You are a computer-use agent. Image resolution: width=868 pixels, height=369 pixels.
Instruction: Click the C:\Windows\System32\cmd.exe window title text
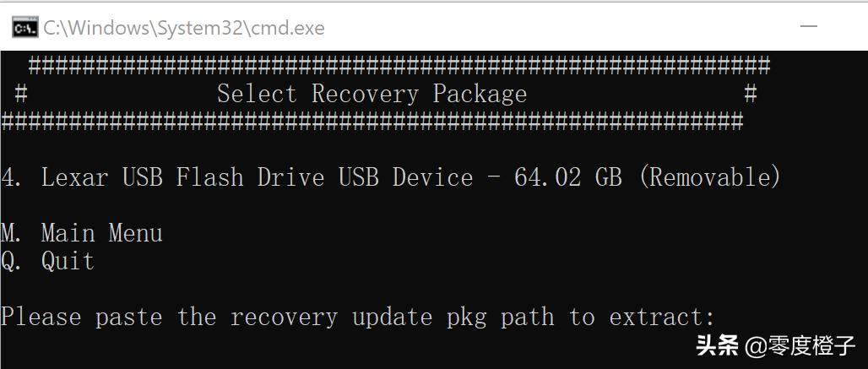184,27
